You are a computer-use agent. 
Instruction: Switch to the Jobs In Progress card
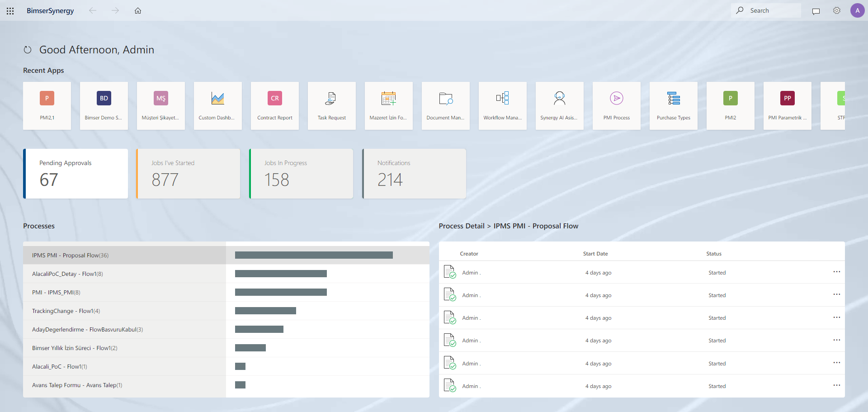(x=301, y=174)
